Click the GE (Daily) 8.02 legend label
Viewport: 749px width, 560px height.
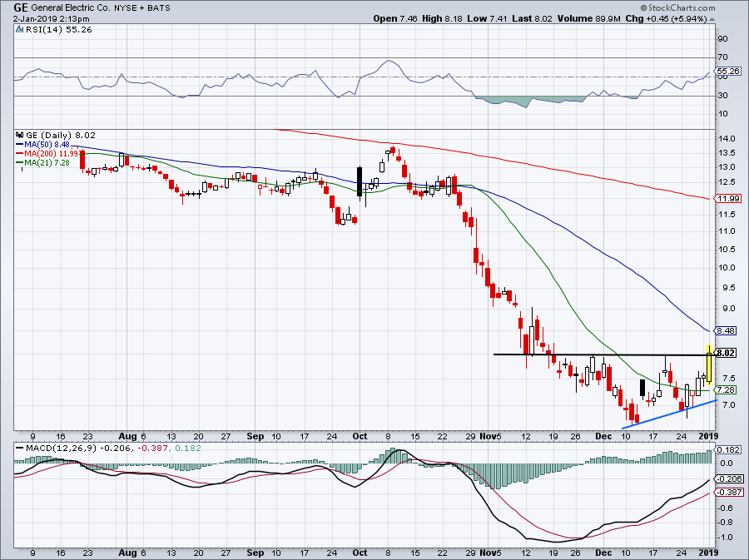[61, 136]
